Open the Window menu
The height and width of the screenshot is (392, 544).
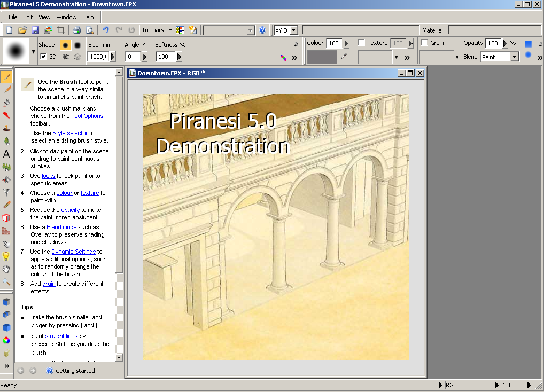click(67, 17)
